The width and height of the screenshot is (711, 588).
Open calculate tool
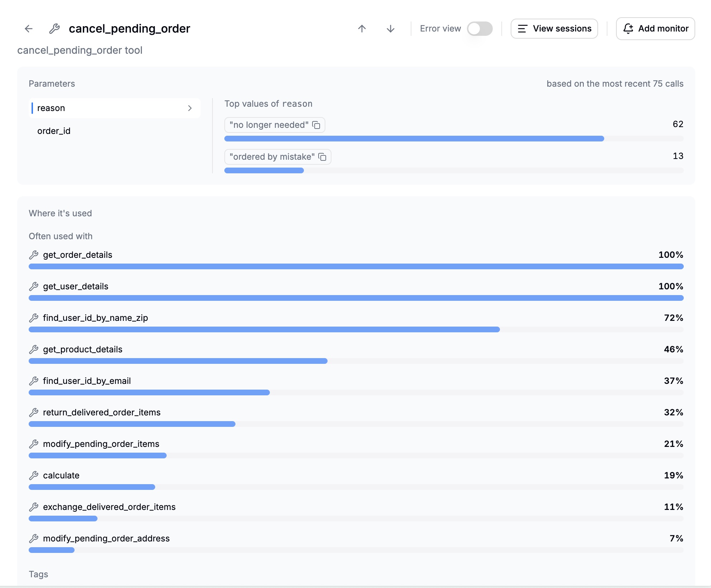61,476
